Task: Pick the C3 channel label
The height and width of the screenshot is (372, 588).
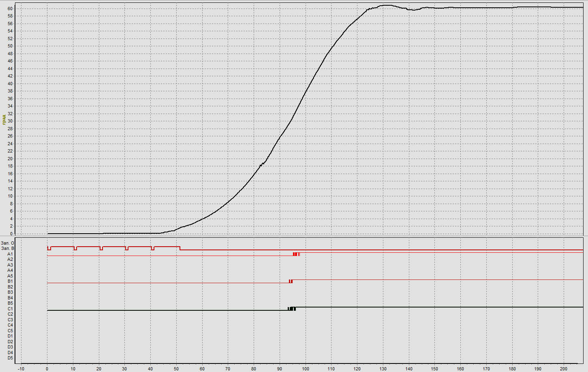Action: 10,320
